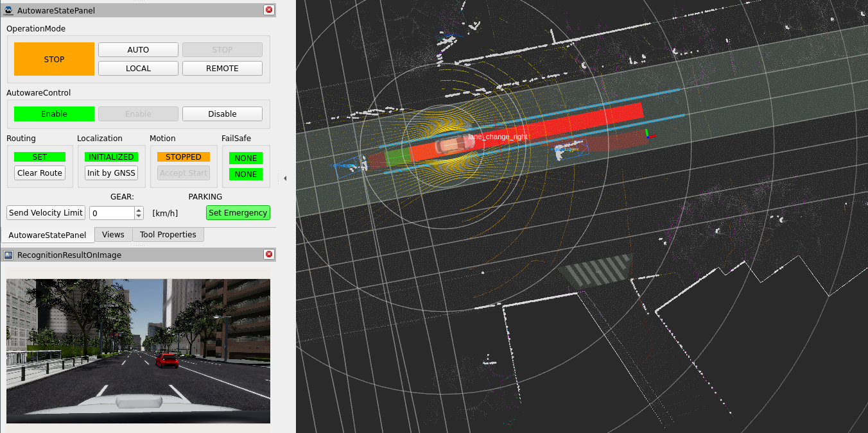Switch operation mode to AUTO

coord(138,50)
